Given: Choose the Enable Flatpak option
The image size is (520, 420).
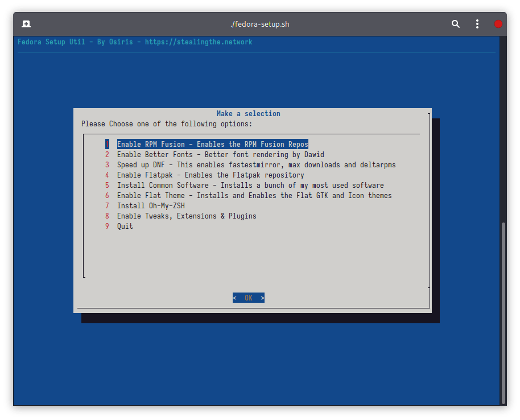Looking at the screenshot, I should point(211,175).
